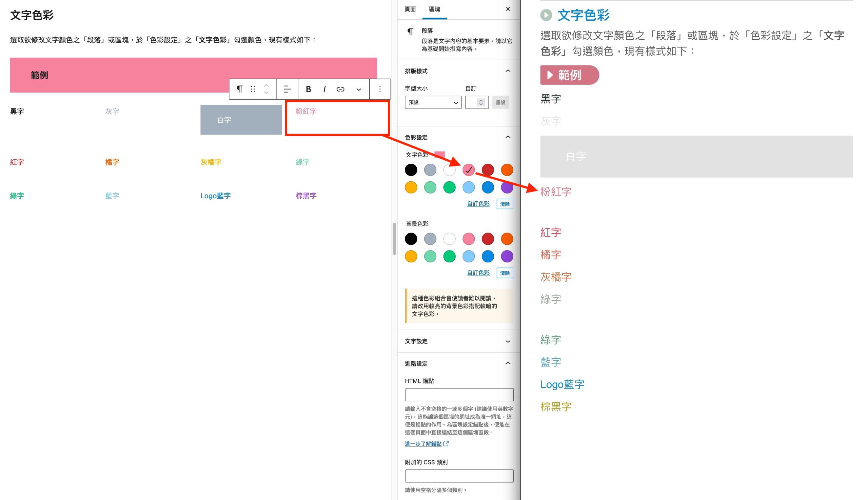Screen dimensions: 868x500
Task: Click the 範例 pill badge in preview
Action: click(570, 75)
